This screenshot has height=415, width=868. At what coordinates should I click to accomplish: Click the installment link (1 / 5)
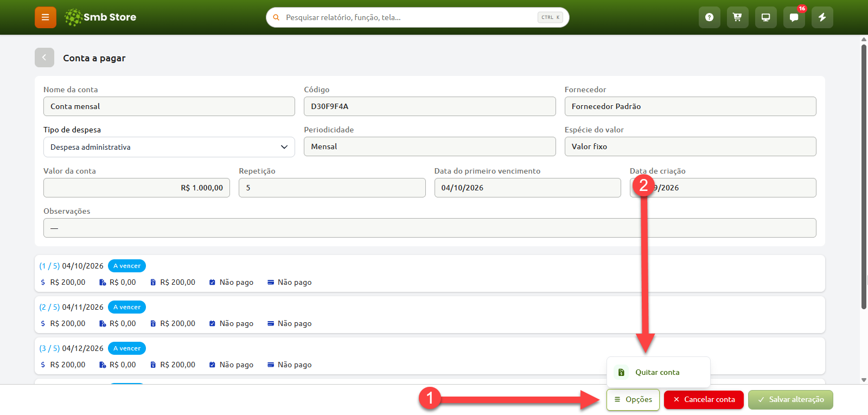tap(49, 266)
